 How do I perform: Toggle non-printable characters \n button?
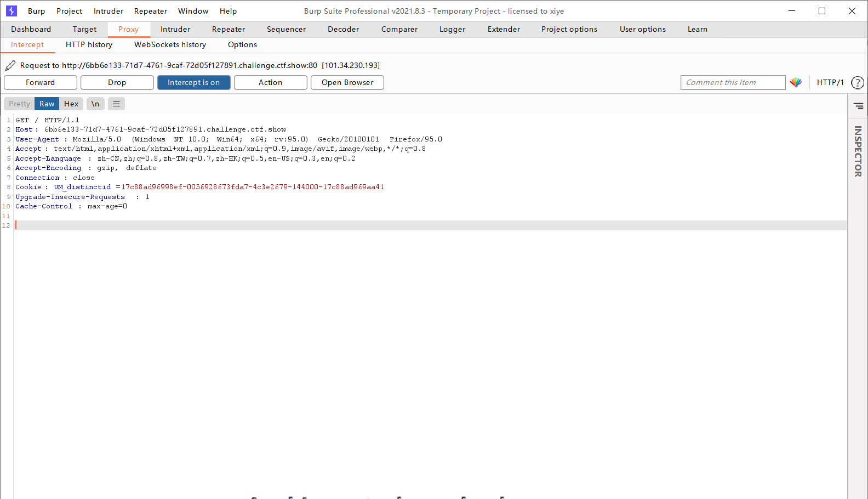tap(95, 104)
